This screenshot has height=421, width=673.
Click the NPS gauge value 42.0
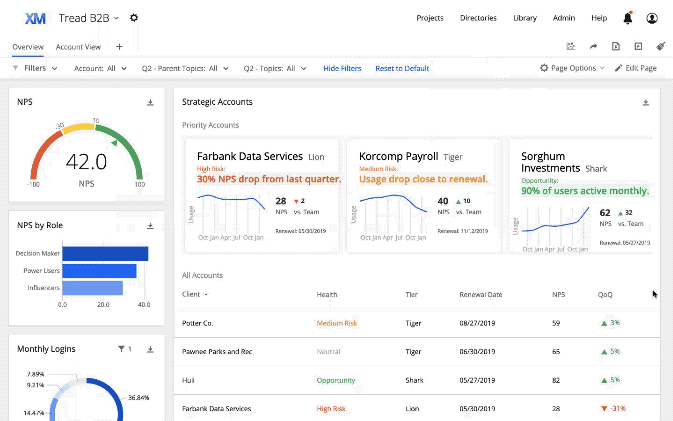click(86, 162)
